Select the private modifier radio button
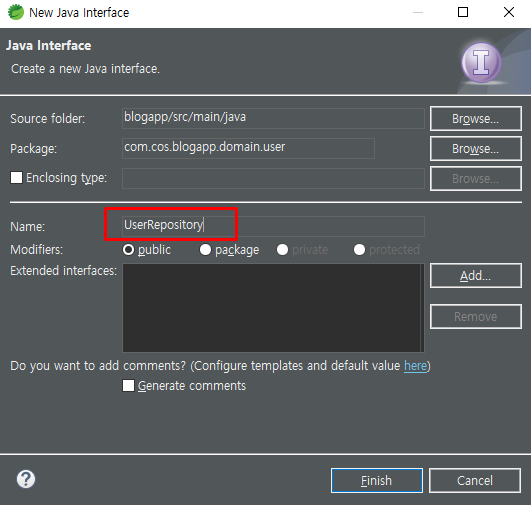The image size is (531, 505). pyautogui.click(x=282, y=250)
